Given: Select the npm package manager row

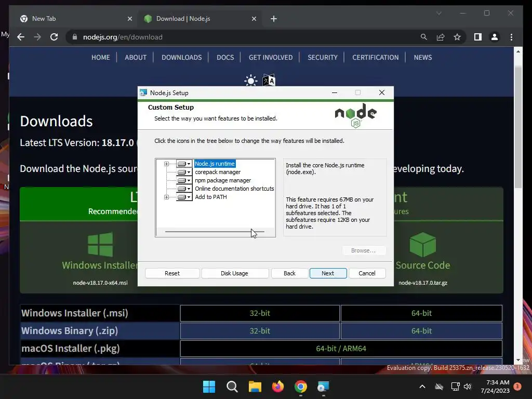Looking at the screenshot, I should 223,180.
